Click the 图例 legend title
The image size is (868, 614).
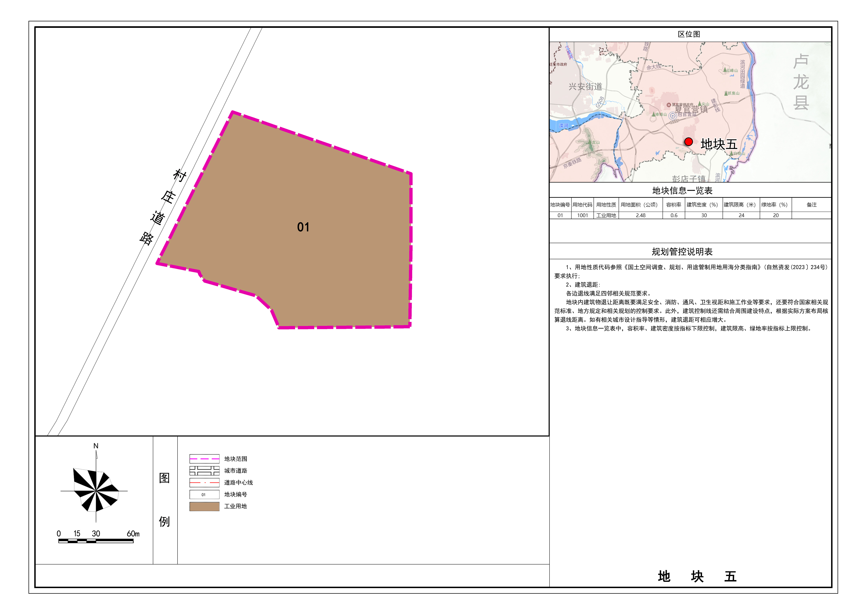click(x=164, y=500)
